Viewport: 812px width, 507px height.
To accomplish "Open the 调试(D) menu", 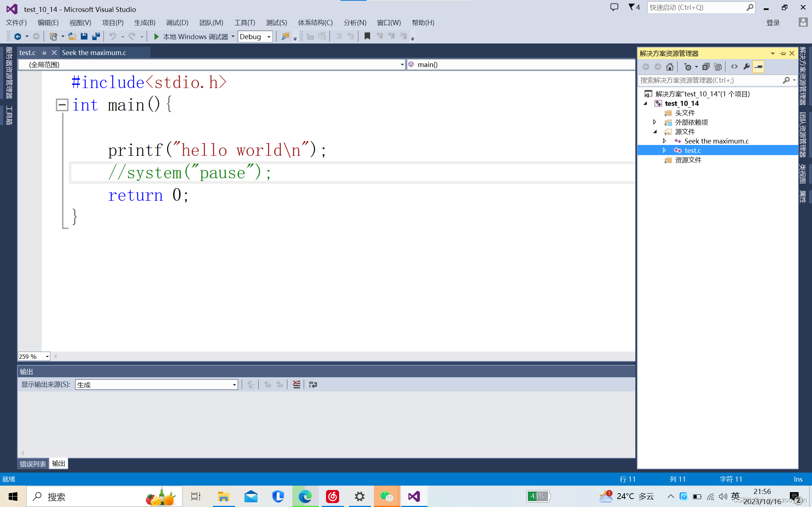I will pyautogui.click(x=177, y=22).
